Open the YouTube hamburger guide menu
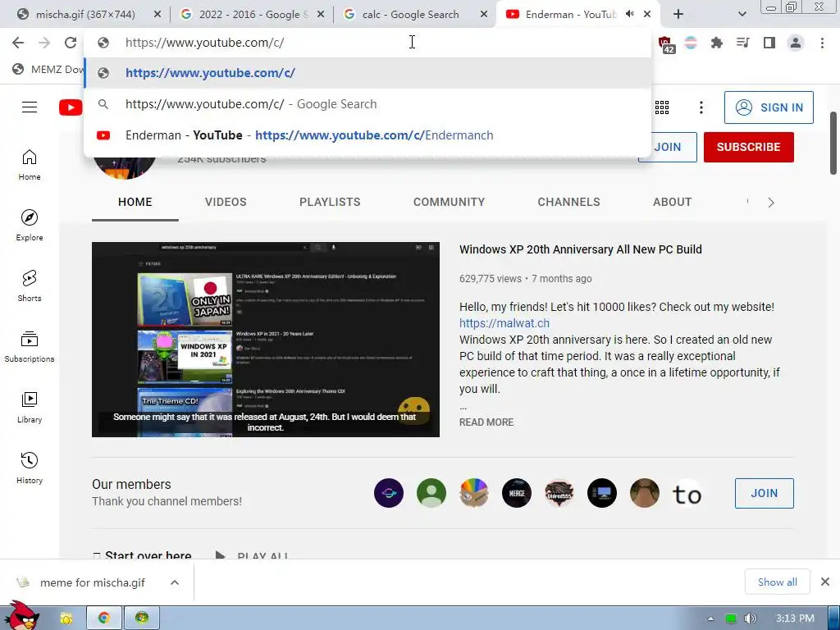The height and width of the screenshot is (630, 840). (x=30, y=107)
